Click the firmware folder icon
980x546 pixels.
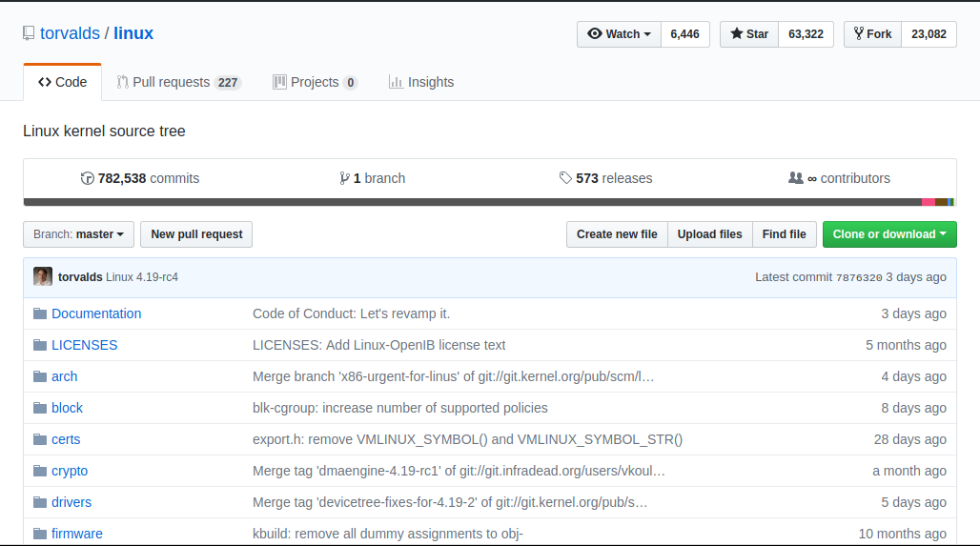point(40,534)
